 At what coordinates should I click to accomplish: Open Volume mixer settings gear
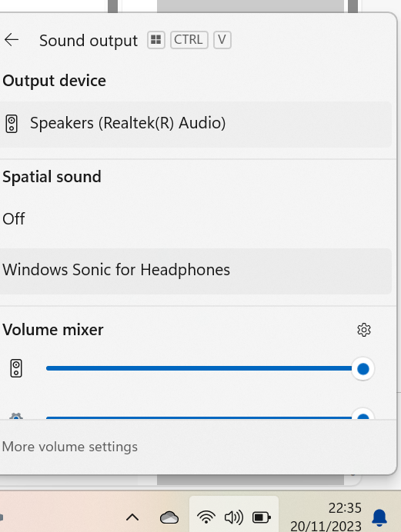363,330
